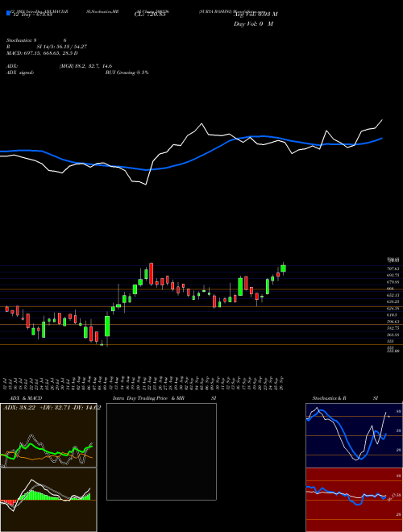Click the BUY Growing @ 5% signal text

[127, 73]
